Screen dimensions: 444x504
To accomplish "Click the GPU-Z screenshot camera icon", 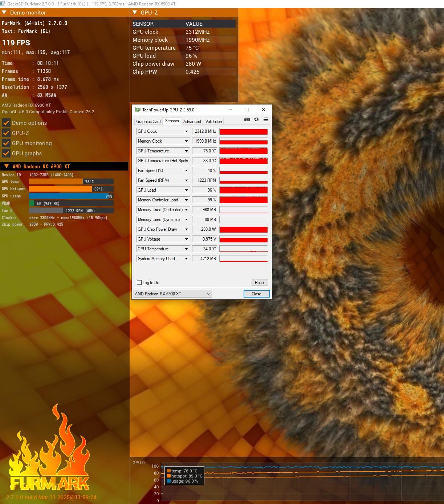I will 247,119.
